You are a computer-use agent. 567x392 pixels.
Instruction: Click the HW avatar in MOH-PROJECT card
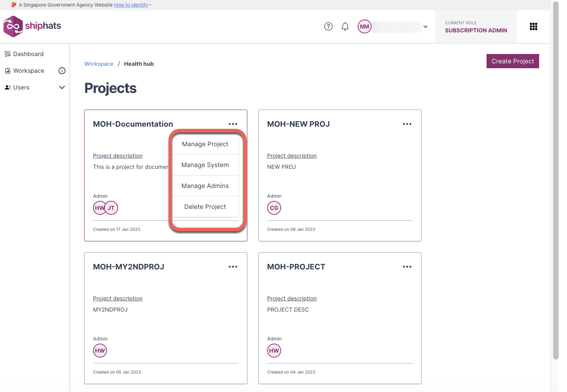(274, 351)
